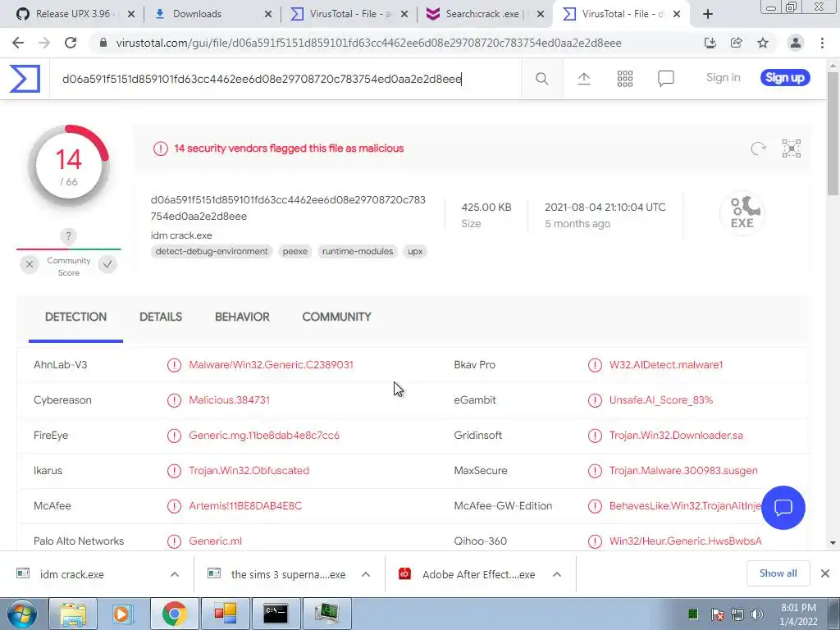Click browser forward arrow
Viewport: 840px width, 630px height.
pos(44,43)
